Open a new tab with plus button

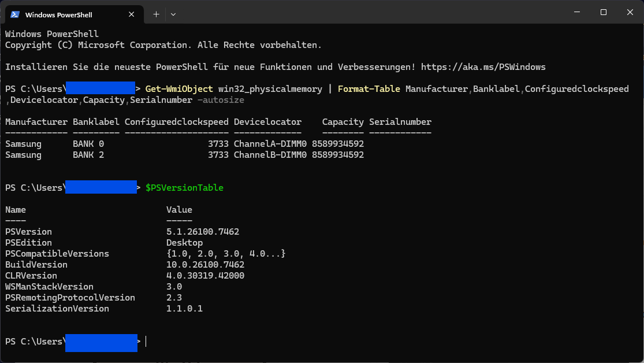click(x=156, y=14)
